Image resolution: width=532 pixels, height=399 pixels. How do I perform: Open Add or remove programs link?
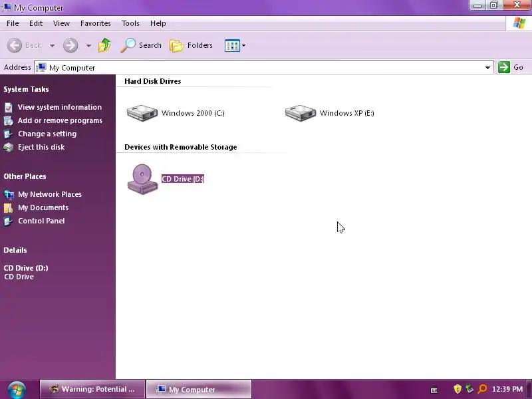[x=60, y=120]
